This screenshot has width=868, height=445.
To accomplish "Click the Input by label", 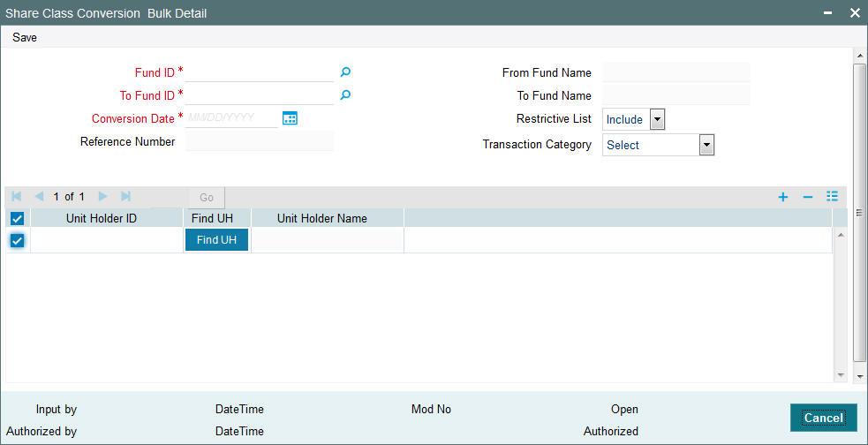I will pyautogui.click(x=57, y=410).
